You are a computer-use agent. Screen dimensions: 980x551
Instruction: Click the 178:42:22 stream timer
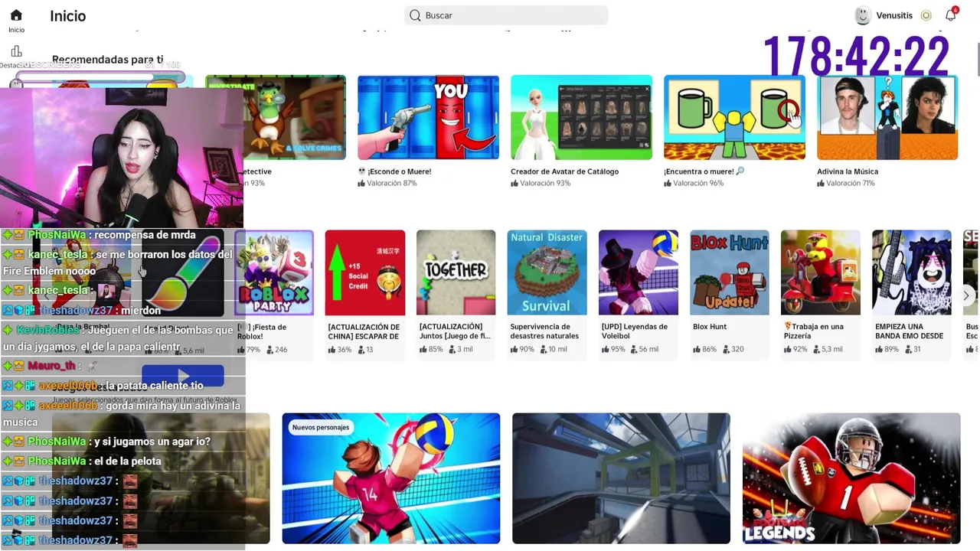pos(857,57)
